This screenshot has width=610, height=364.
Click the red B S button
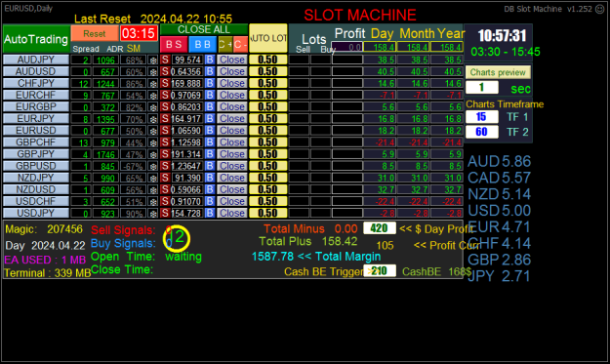tap(174, 44)
